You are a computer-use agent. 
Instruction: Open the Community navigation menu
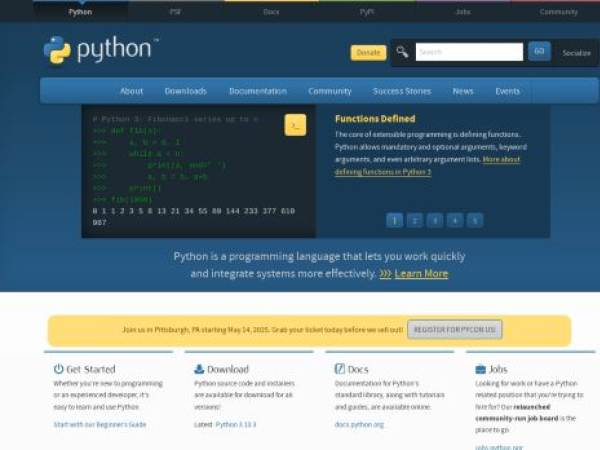[330, 91]
